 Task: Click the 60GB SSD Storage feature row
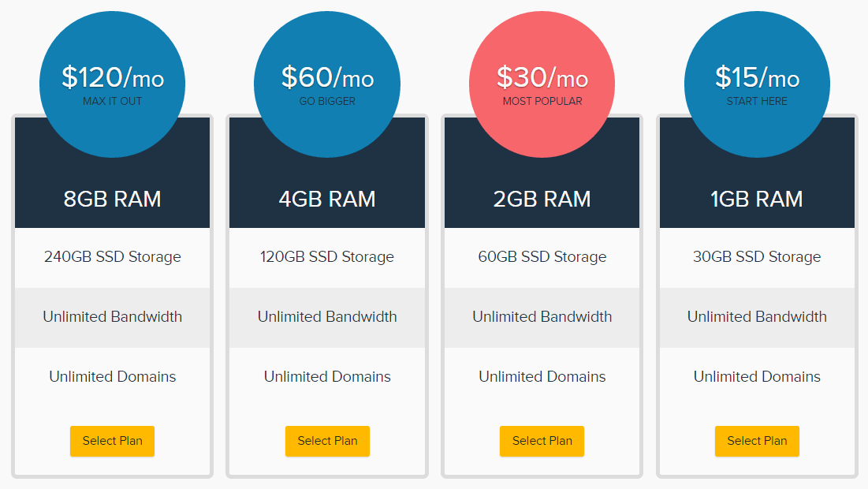click(x=542, y=257)
